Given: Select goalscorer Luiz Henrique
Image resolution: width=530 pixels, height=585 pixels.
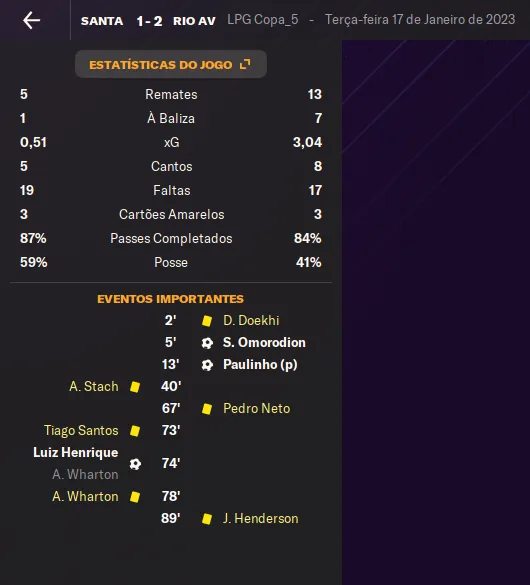Looking at the screenshot, I should click(x=76, y=453).
